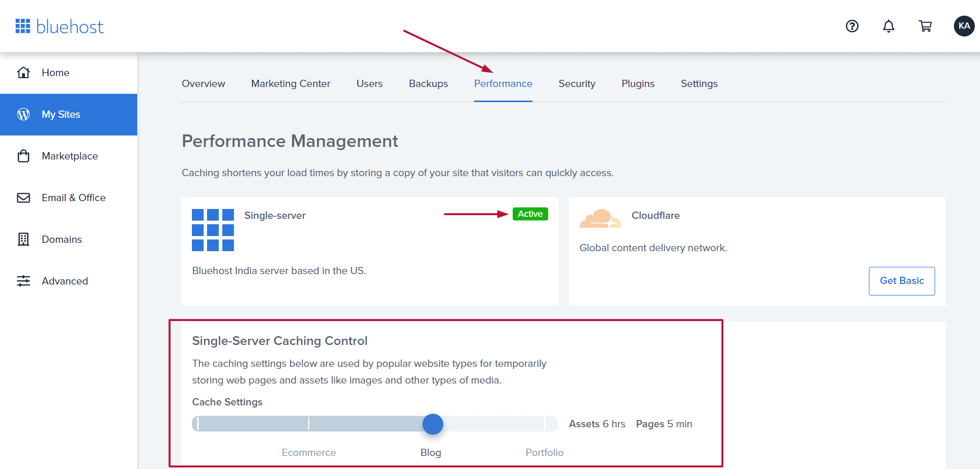Click the Assets 6 hrs value

point(597,424)
